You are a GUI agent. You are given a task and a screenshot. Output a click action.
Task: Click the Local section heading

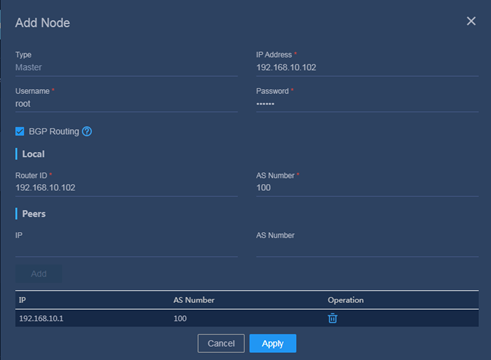[33, 154]
